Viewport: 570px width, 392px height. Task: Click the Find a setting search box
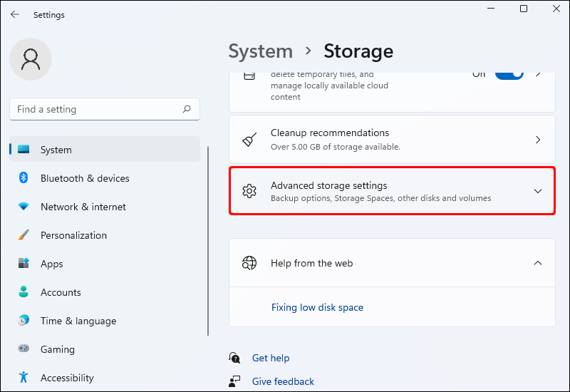pos(98,109)
